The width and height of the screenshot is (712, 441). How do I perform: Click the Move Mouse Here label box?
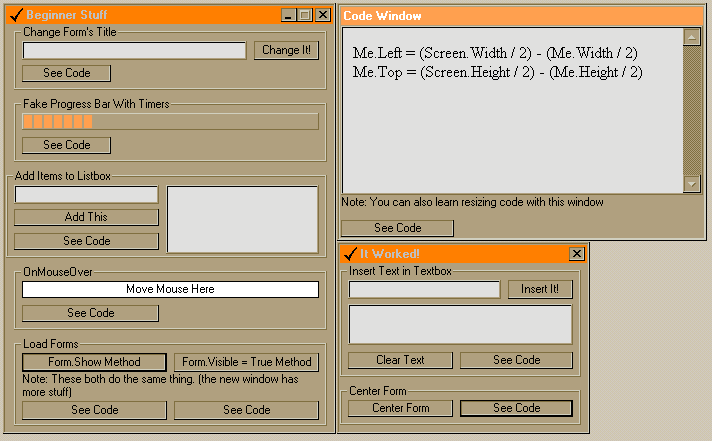tap(170, 289)
